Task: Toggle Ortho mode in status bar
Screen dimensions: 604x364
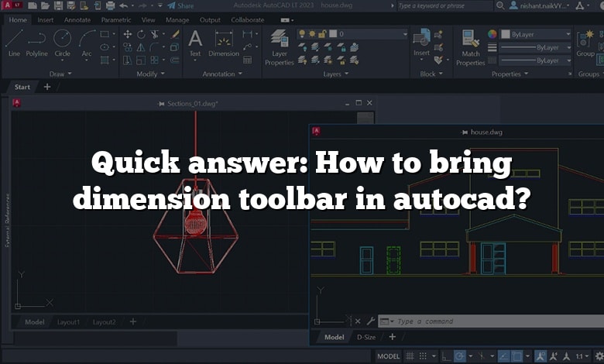Action: (x=445, y=356)
